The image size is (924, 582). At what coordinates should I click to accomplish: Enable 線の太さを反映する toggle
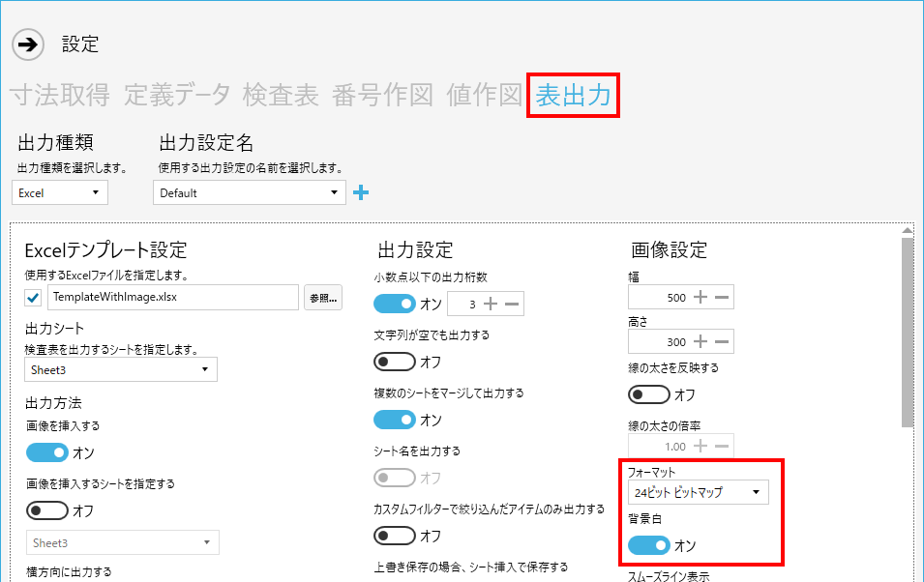click(x=648, y=394)
